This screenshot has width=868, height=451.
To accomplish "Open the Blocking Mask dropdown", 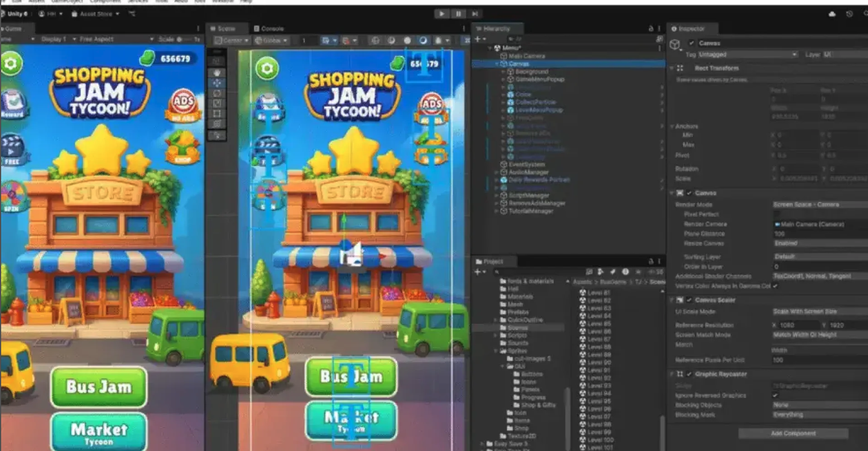I will (820, 415).
